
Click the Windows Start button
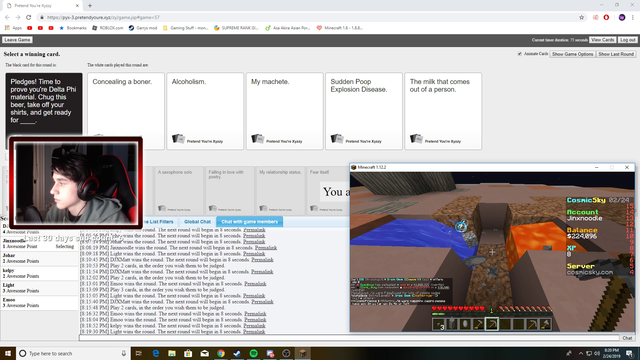(8, 353)
